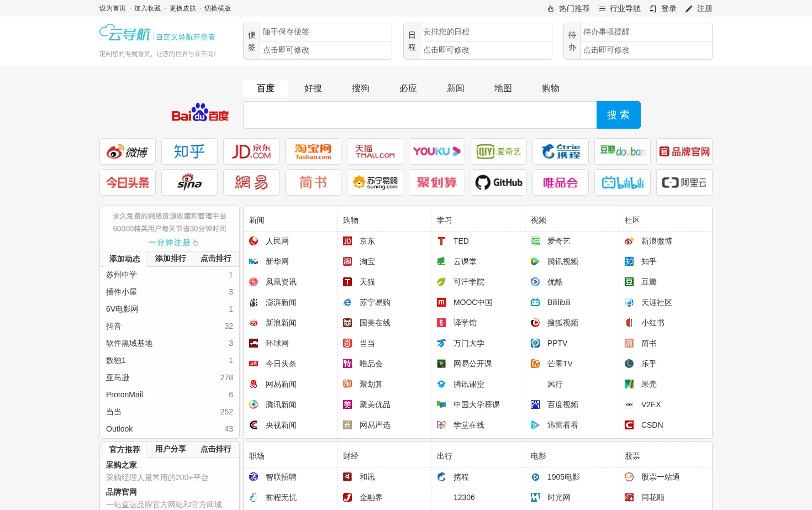
Task: Switch search engine to 好搜 tab
Action: pyautogui.click(x=313, y=88)
